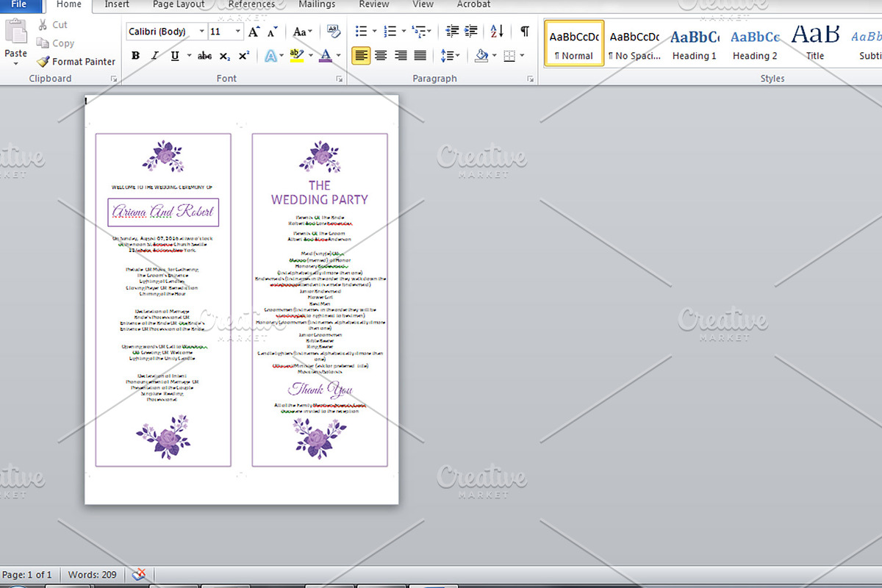
Task: Cut the selected content
Action: [x=51, y=25]
